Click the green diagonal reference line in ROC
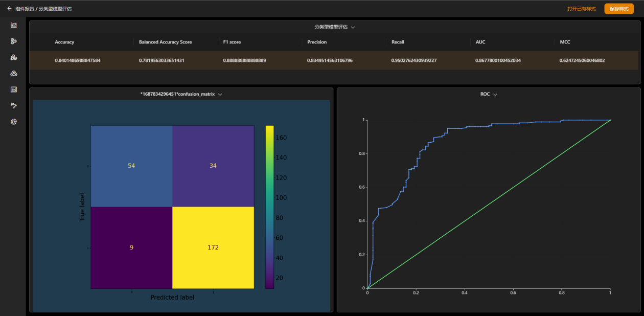644x316 pixels. [x=489, y=204]
